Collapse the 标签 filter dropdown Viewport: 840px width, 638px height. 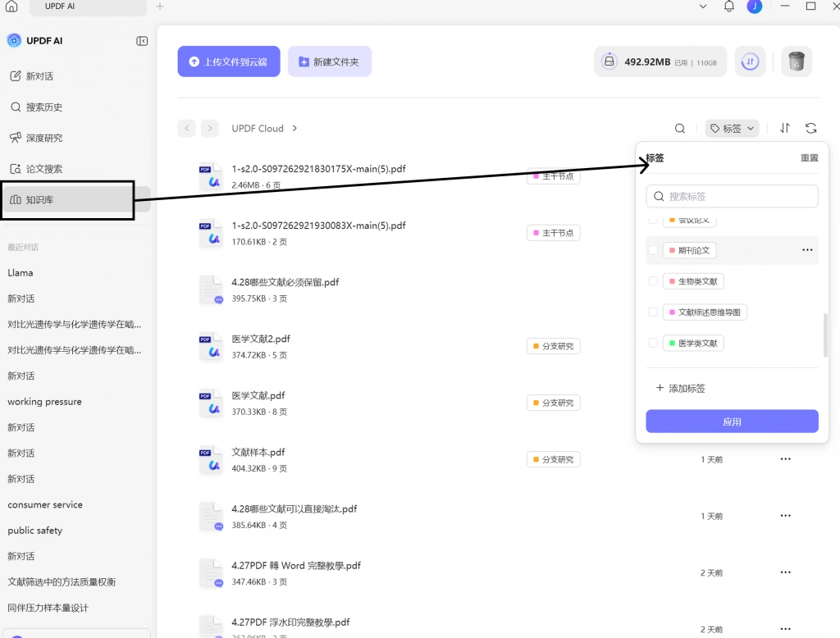[732, 129]
